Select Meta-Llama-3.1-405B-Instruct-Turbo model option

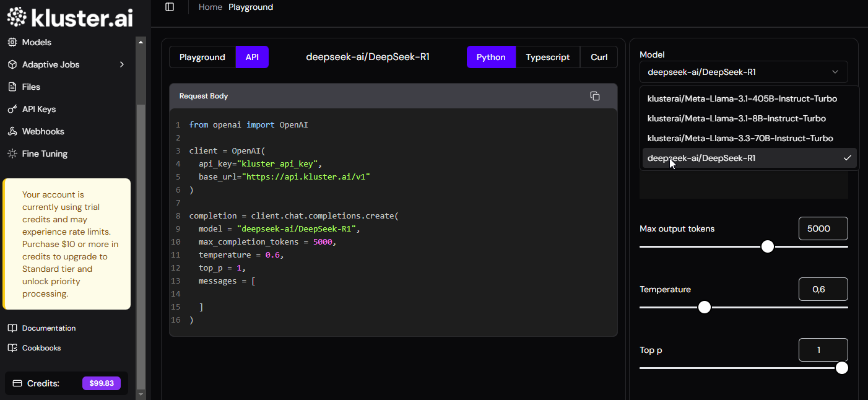pos(750,98)
